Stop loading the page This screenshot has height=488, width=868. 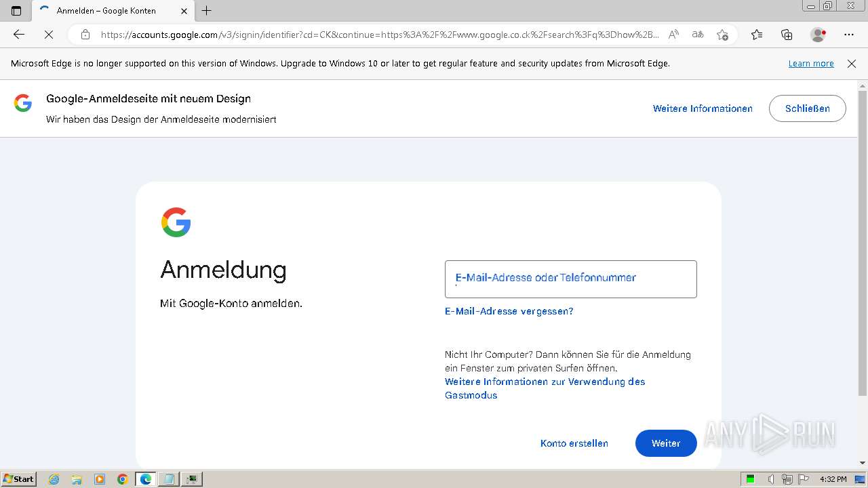(49, 35)
